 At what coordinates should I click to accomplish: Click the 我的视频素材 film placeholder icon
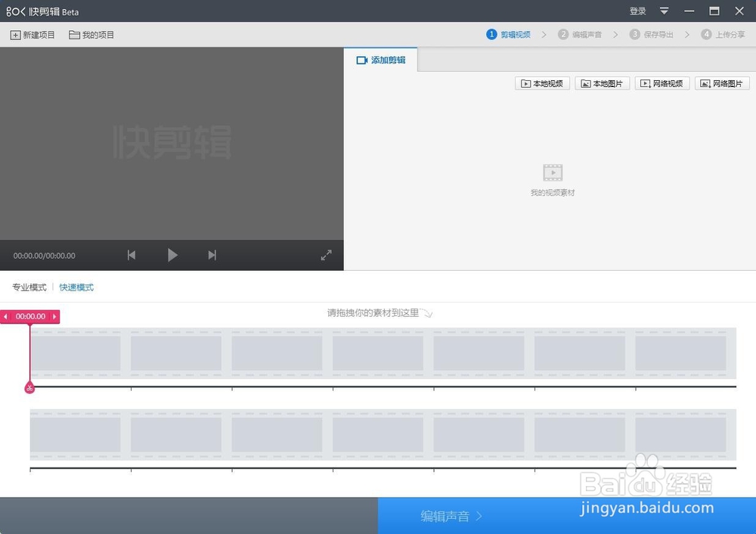pos(553,172)
